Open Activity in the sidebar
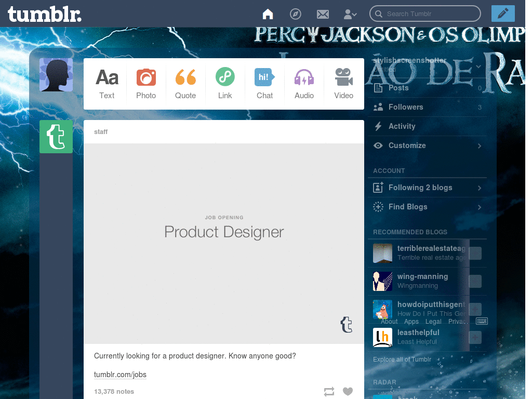532x399 pixels. click(428, 126)
